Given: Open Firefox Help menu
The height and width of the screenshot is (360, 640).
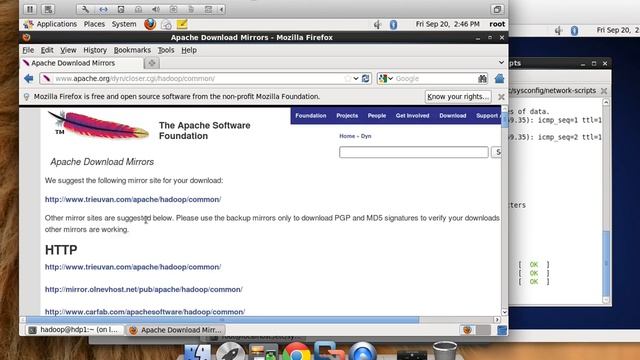Looking at the screenshot, I should coord(189,50).
